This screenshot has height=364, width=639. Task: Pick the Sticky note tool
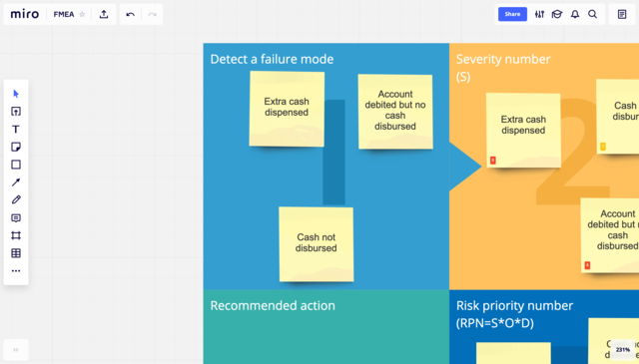(16, 147)
